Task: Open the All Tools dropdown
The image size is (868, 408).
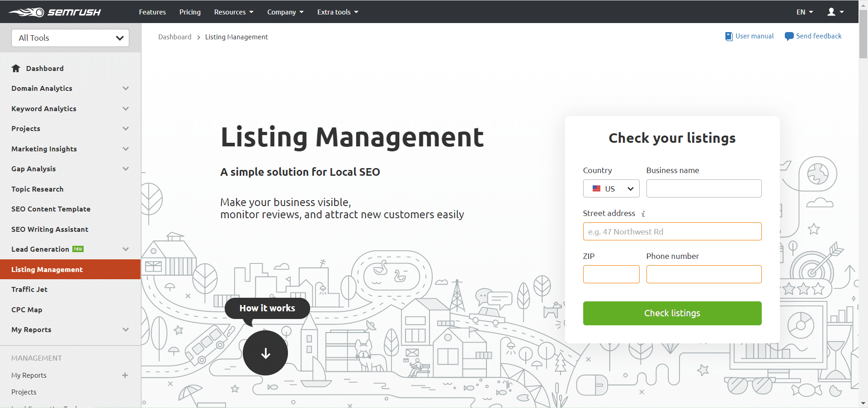Action: [70, 38]
